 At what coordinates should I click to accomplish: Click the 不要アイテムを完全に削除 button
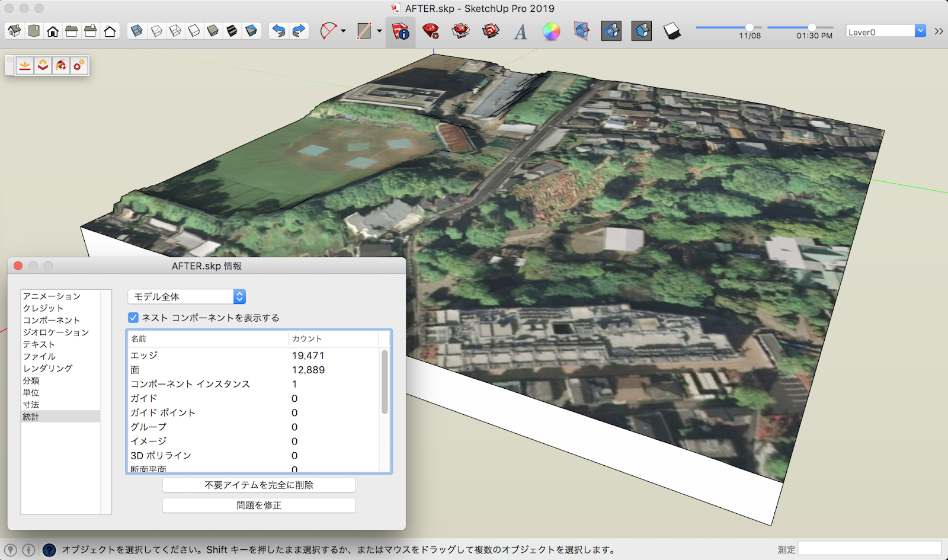pyautogui.click(x=259, y=485)
